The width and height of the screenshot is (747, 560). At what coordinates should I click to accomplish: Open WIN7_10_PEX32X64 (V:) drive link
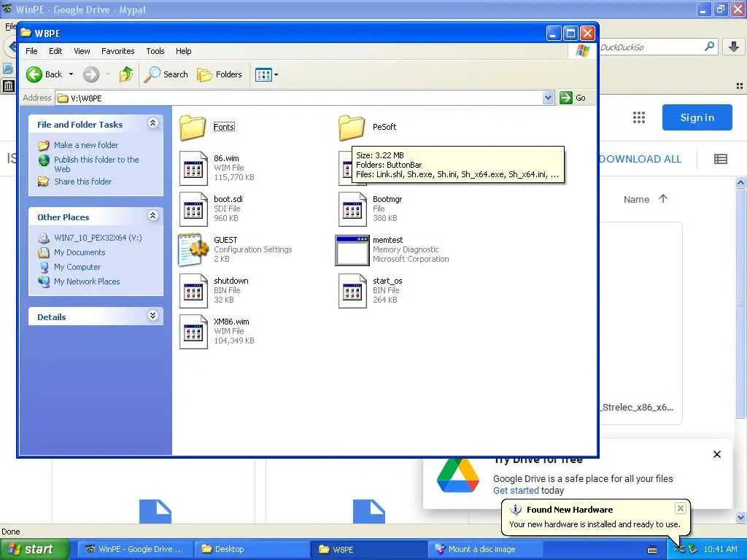coord(98,238)
